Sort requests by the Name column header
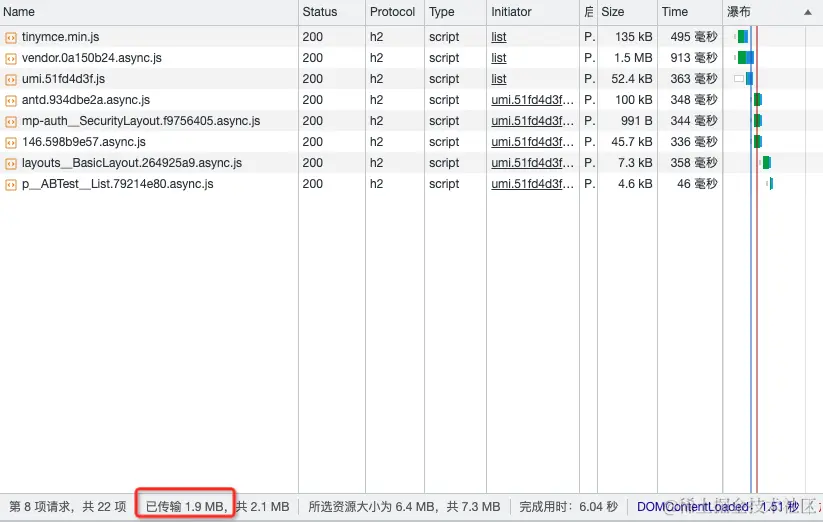The width and height of the screenshot is (823, 522). click(149, 12)
